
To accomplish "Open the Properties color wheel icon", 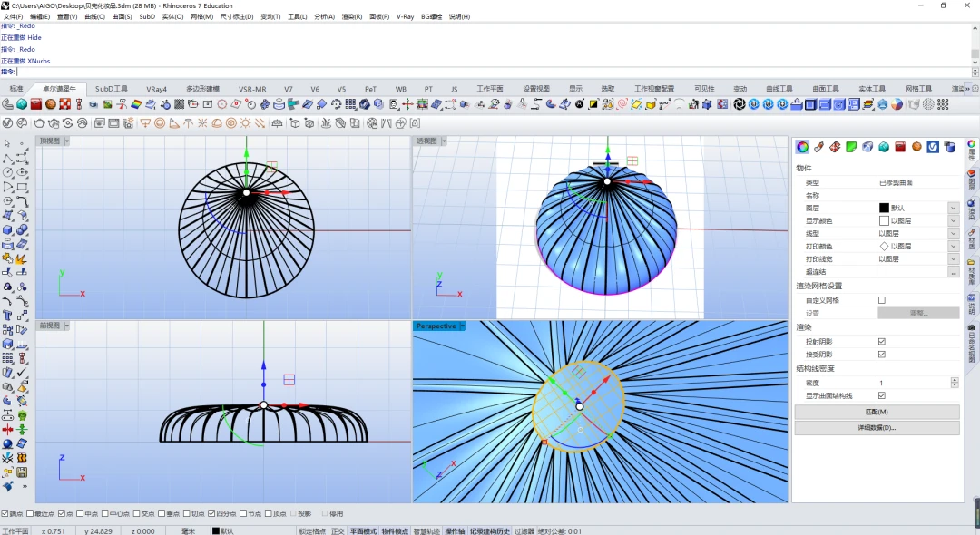I will pos(802,147).
